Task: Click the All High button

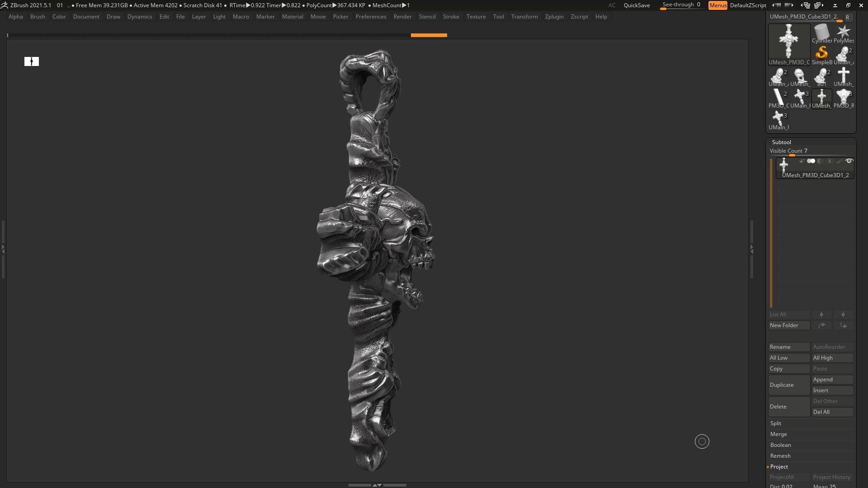Action: coord(832,358)
